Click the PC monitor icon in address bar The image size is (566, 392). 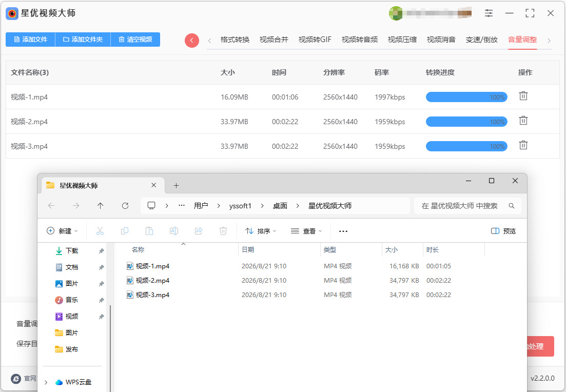(151, 206)
